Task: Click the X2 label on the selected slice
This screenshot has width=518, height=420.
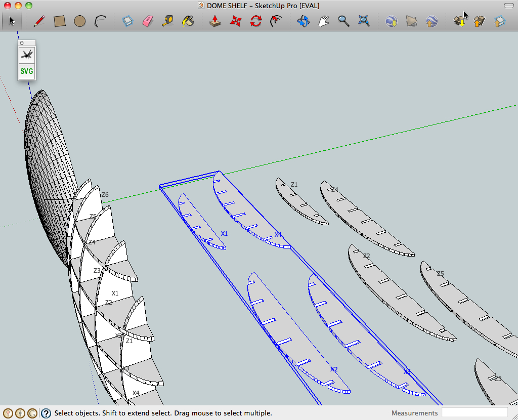Action: coord(334,369)
